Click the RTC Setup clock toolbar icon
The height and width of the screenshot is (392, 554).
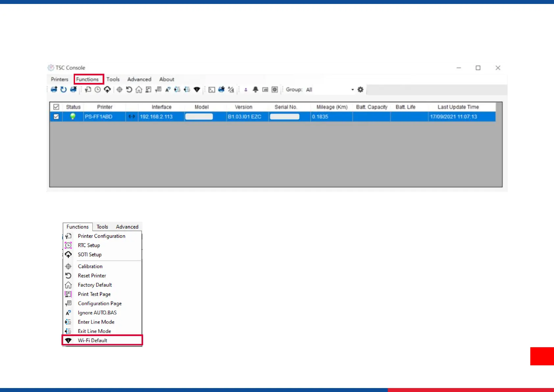click(x=98, y=90)
